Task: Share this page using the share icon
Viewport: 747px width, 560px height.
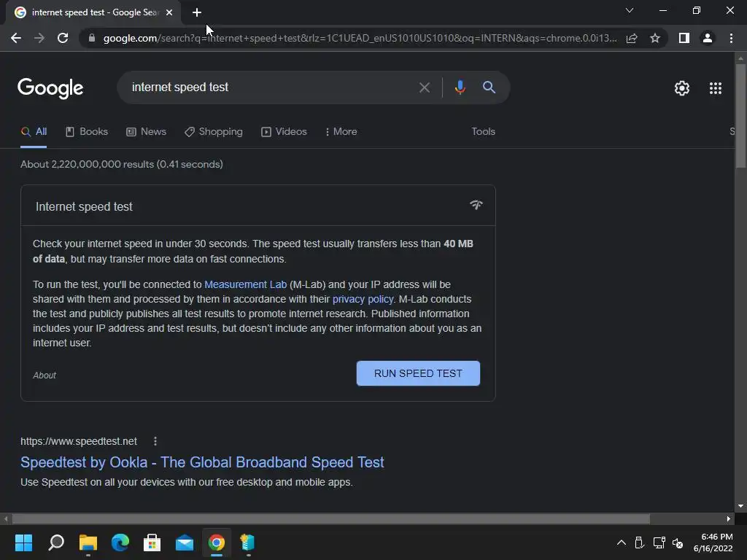Action: tap(632, 38)
